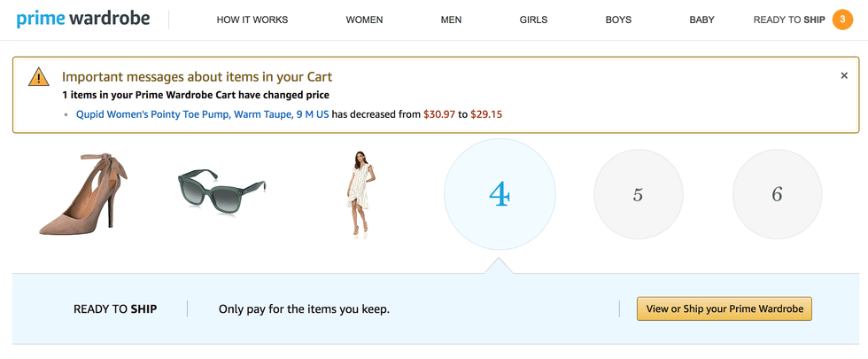The width and height of the screenshot is (868, 359).
Task: Click Ready to Ship in header
Action: (788, 20)
